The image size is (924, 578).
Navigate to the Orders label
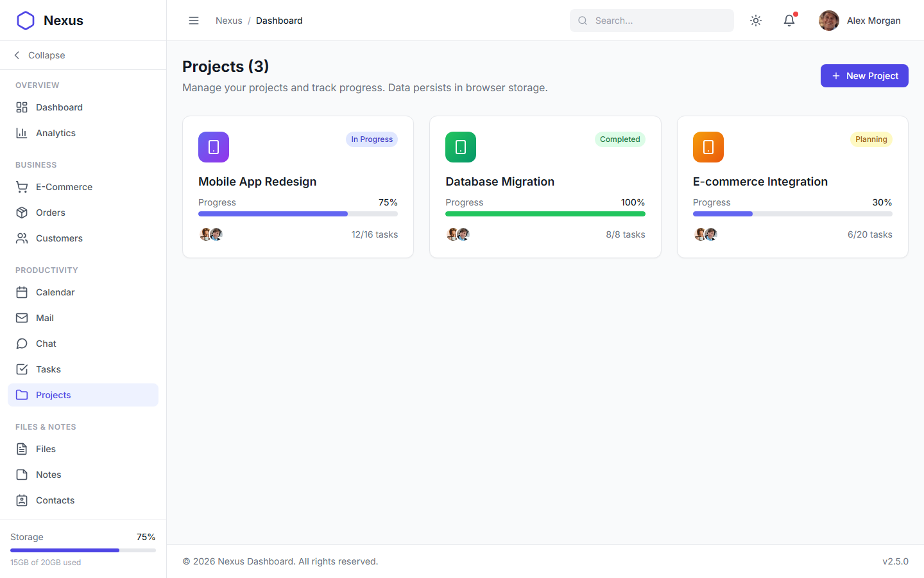click(x=51, y=213)
